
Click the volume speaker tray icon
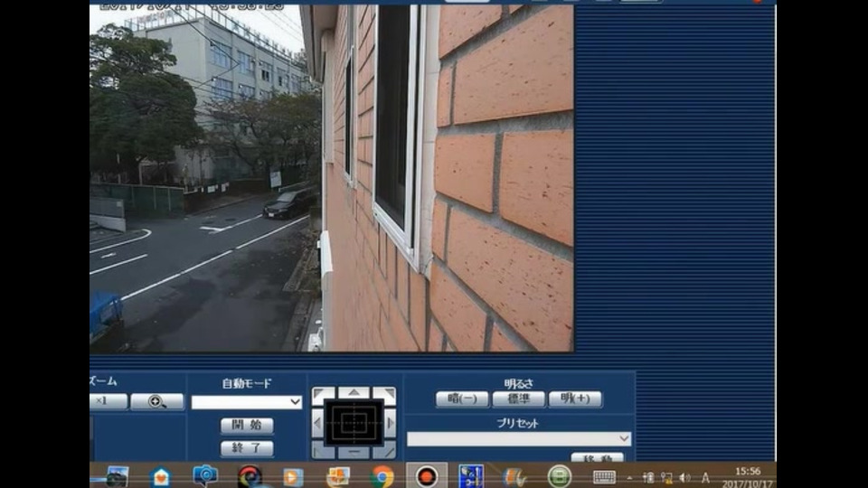tap(684, 477)
